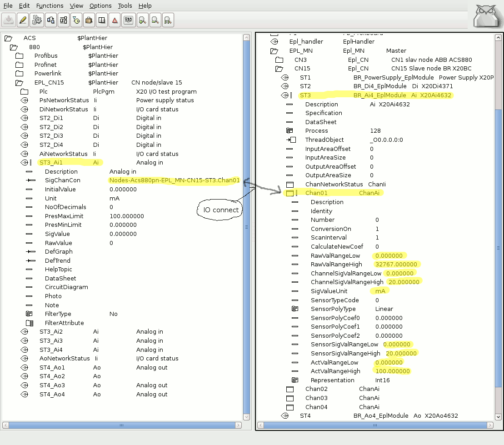Open the Help menu
Image resolution: width=504 pixels, height=445 pixels.
pos(145,5)
